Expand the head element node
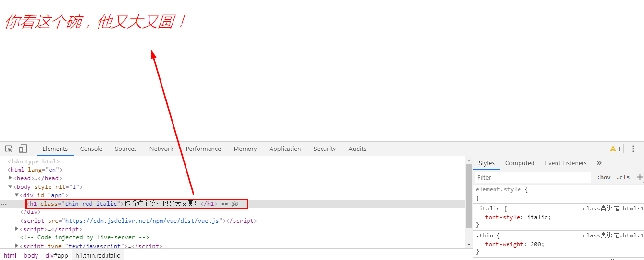This screenshot has width=644, height=260. coord(10,178)
